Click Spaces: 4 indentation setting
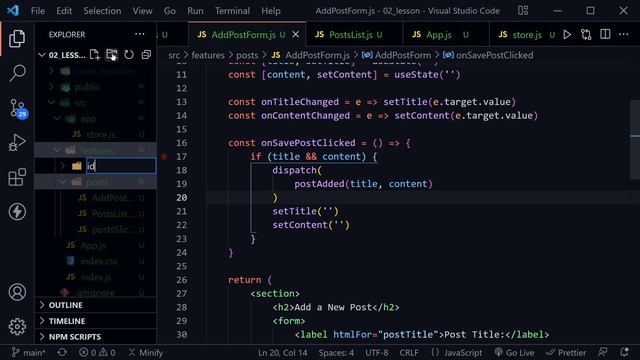Screen dimensions: 640x360 point(336,352)
